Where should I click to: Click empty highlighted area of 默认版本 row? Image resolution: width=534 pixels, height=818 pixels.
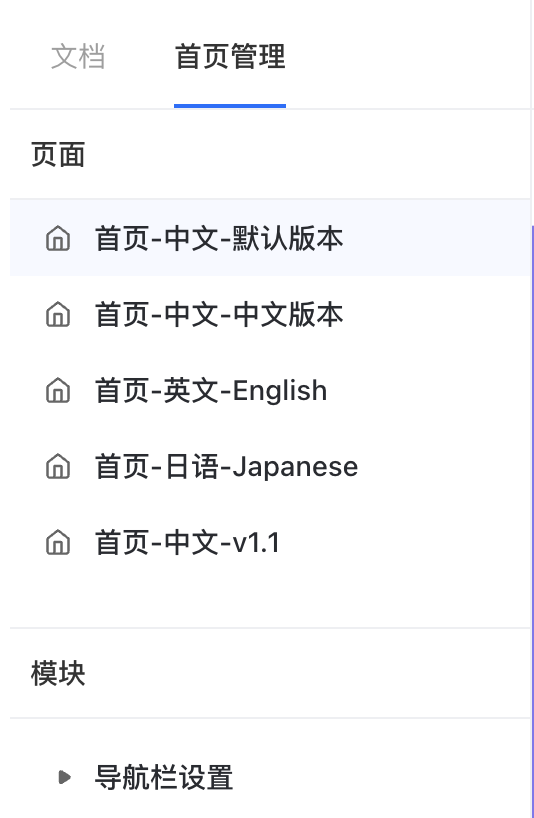click(438, 238)
